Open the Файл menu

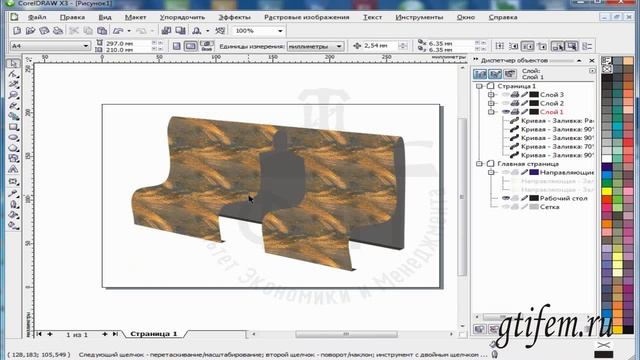[37, 17]
